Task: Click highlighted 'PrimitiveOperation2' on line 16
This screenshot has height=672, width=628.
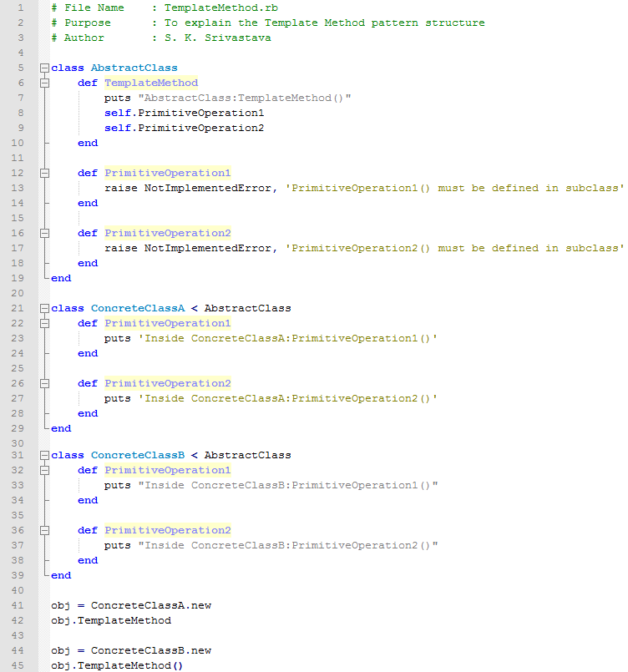Action: pyautogui.click(x=168, y=233)
